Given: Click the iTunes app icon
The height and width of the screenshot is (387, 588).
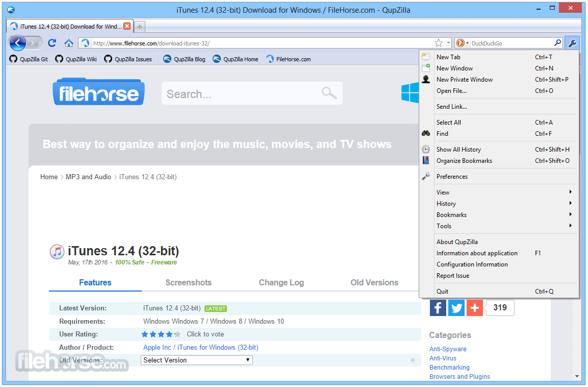Looking at the screenshot, I should pyautogui.click(x=57, y=252).
